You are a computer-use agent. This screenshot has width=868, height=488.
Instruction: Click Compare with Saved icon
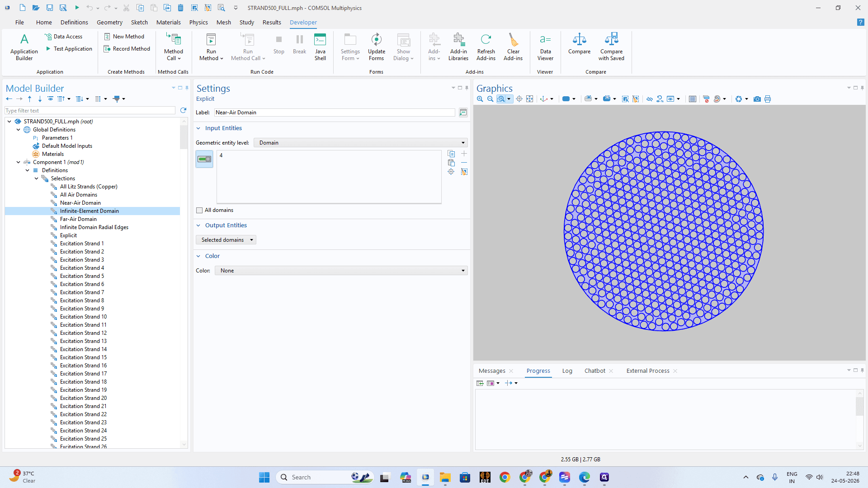click(x=611, y=47)
